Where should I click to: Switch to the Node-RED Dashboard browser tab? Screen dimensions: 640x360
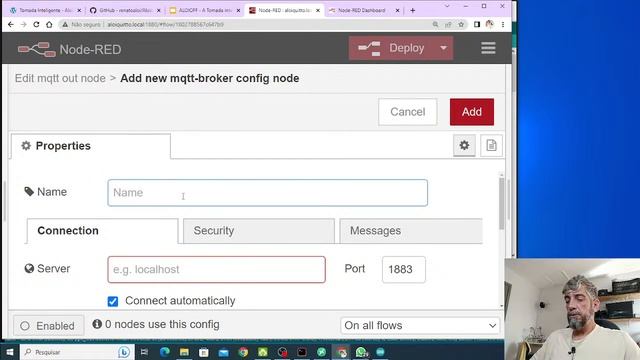[x=362, y=10]
